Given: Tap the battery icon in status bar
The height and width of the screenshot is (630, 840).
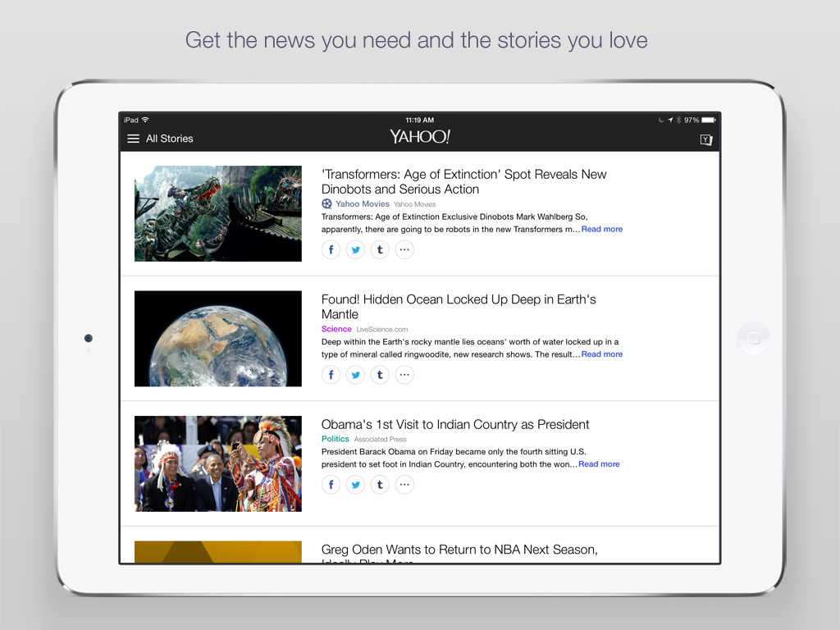Looking at the screenshot, I should tap(709, 120).
